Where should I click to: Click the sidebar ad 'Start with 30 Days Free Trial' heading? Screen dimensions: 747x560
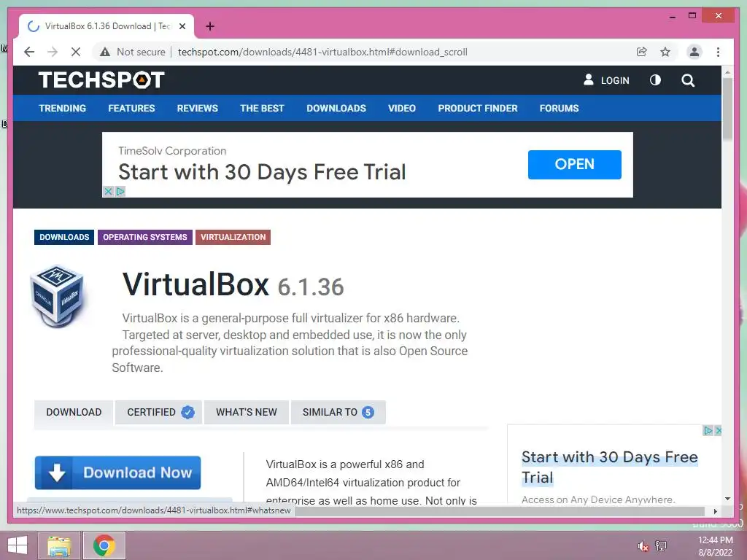point(609,467)
